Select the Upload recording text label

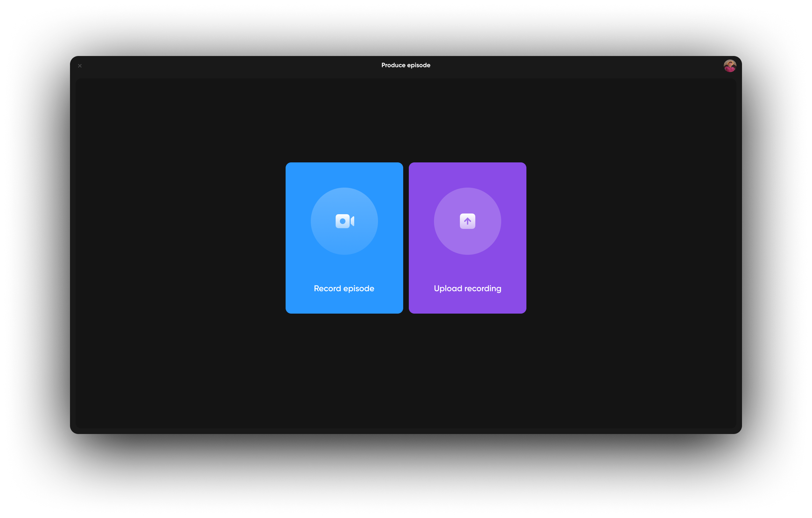(468, 288)
